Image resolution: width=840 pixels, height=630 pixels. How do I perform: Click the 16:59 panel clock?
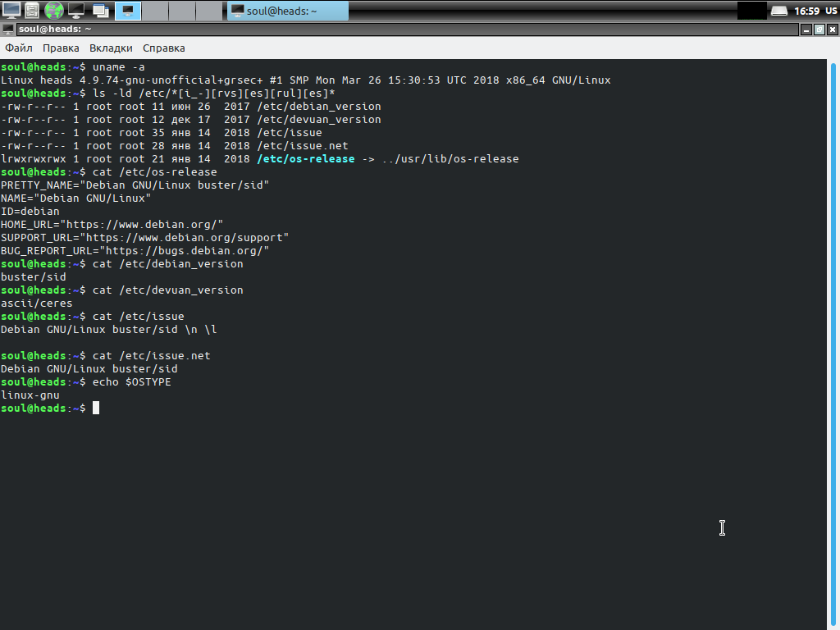(x=806, y=11)
